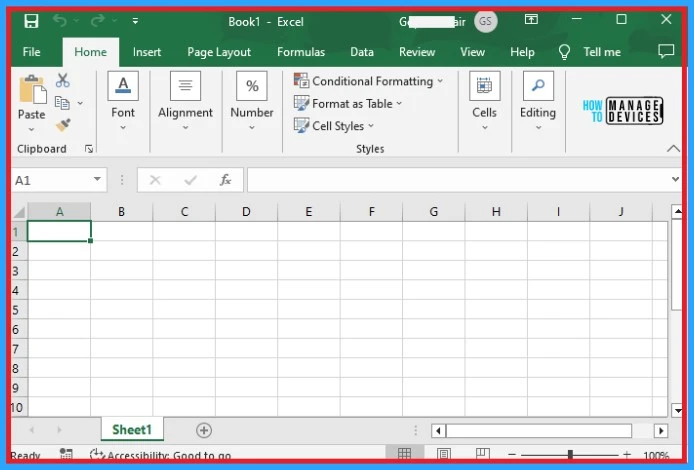Switch to Page Break Preview icon
This screenshot has height=470, width=694.
[482, 453]
